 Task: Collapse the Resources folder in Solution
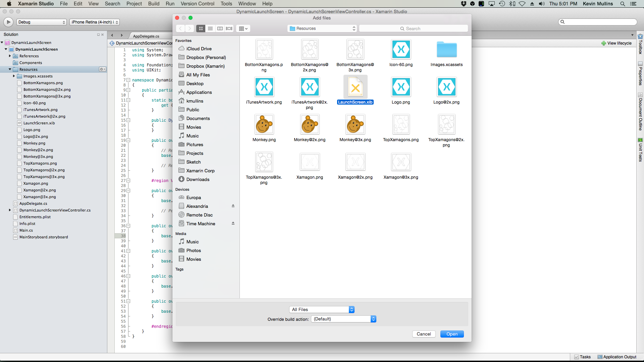point(10,69)
